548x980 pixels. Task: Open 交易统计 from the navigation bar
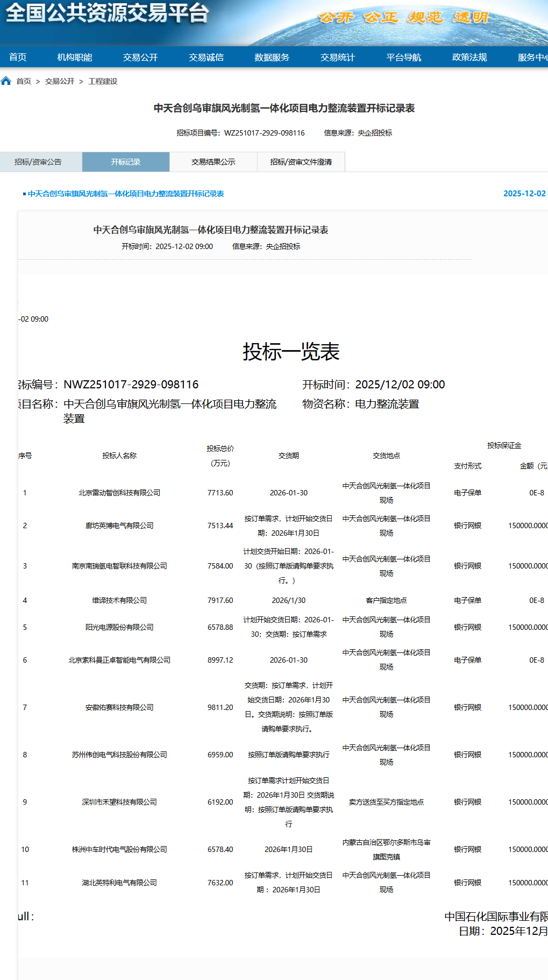click(338, 57)
